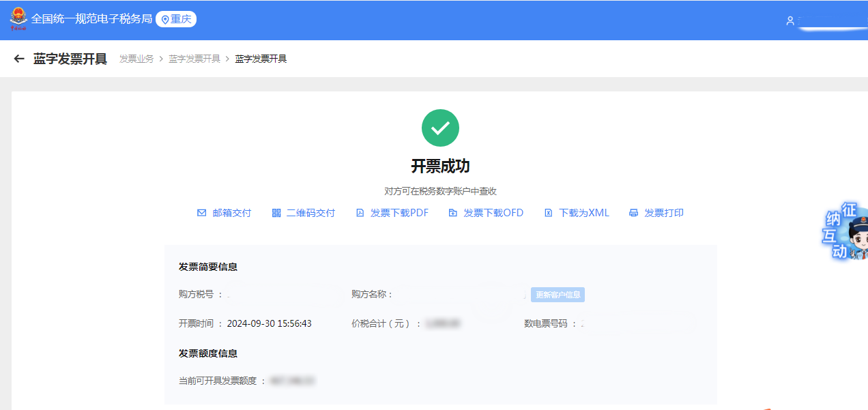This screenshot has height=410, width=868.
Task: Choose the 邮箱交付 text link
Action: 232,213
